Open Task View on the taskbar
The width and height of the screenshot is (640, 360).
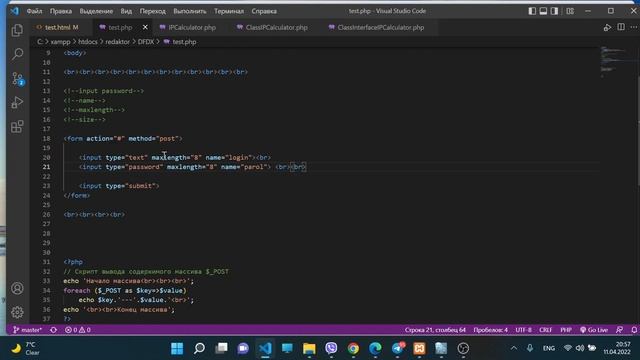(221, 349)
